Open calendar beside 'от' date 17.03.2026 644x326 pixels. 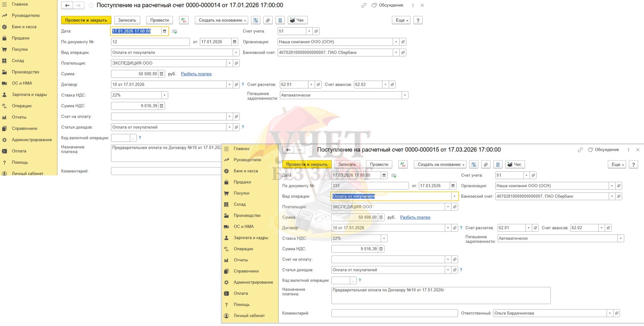tap(453, 186)
